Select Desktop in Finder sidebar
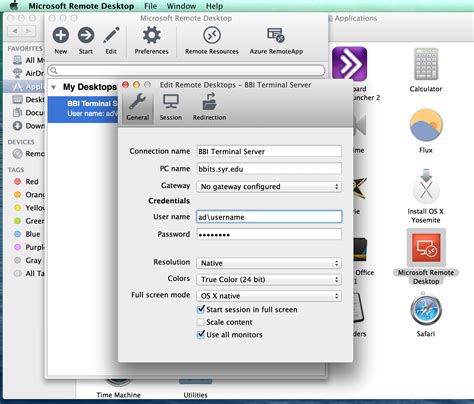 (28, 99)
